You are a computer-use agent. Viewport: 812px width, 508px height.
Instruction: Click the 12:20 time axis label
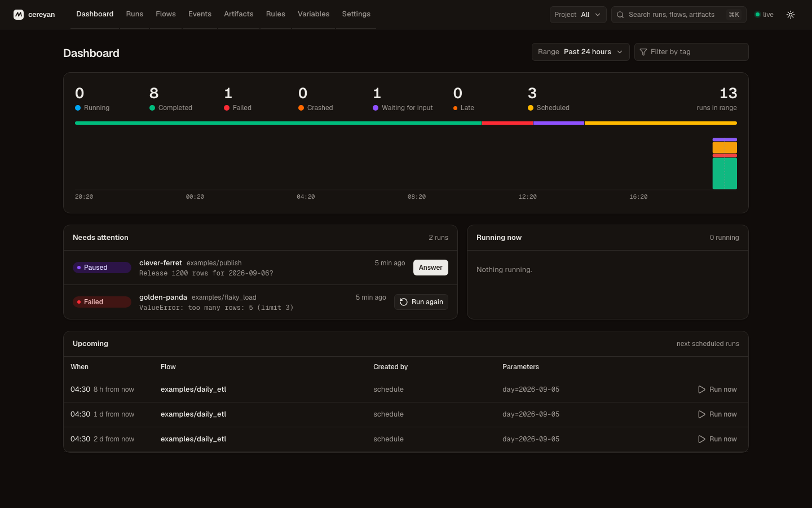[528, 197]
